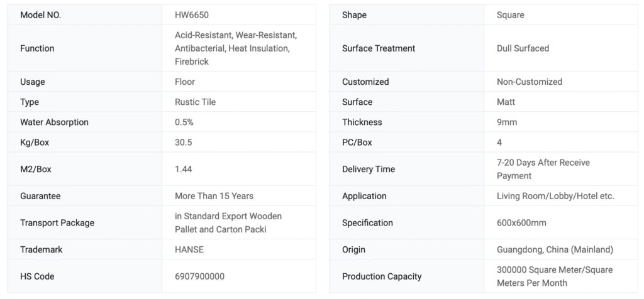The width and height of the screenshot is (644, 299).
Task: Select the More Than 15 Years guarantee
Action: coord(214,196)
